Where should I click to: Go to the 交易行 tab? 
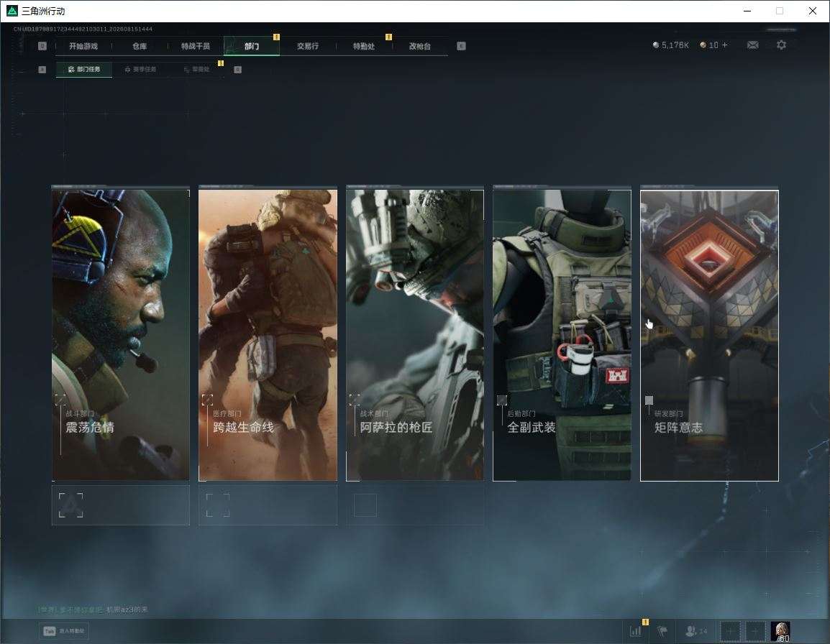click(x=308, y=46)
